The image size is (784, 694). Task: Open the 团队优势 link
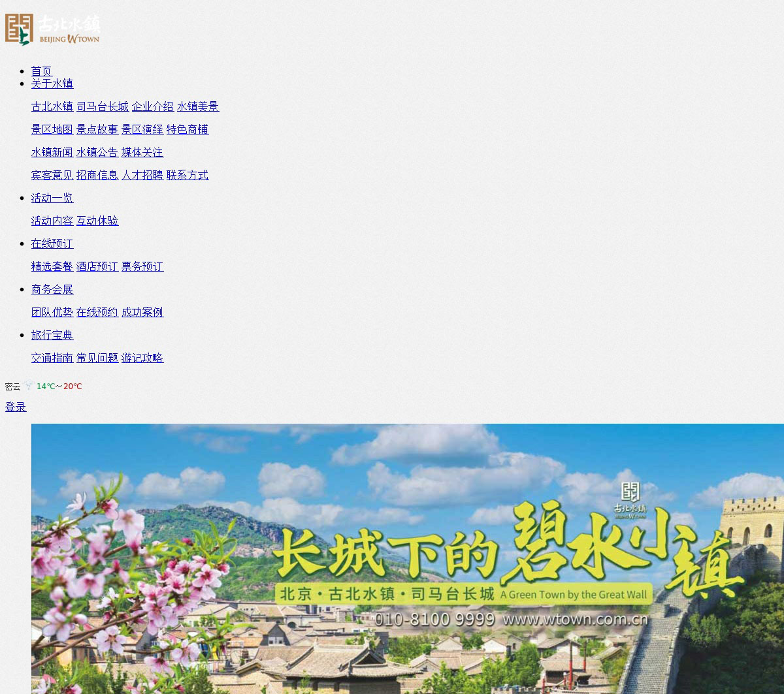pyautogui.click(x=52, y=312)
